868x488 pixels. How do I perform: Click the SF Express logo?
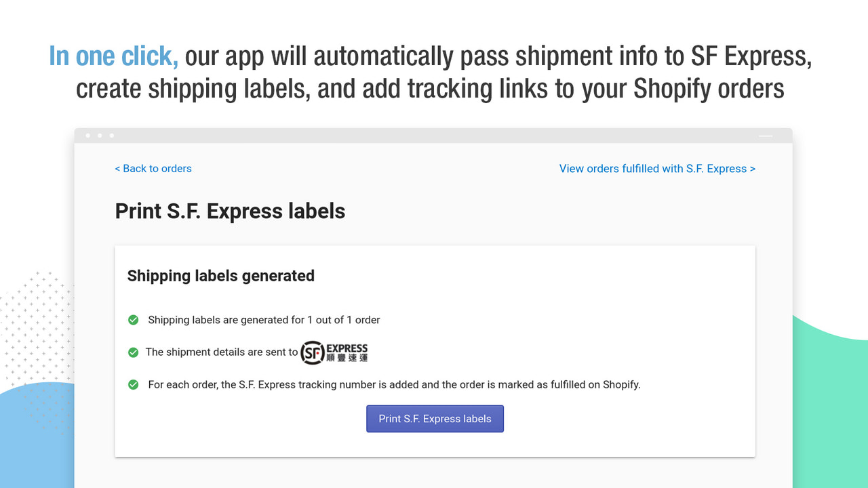(334, 352)
